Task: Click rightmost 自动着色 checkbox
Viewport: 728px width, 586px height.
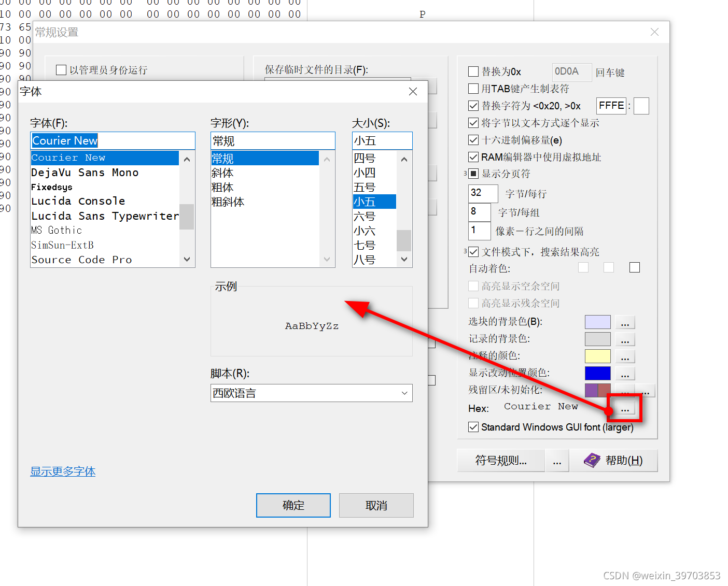Action: (x=635, y=267)
